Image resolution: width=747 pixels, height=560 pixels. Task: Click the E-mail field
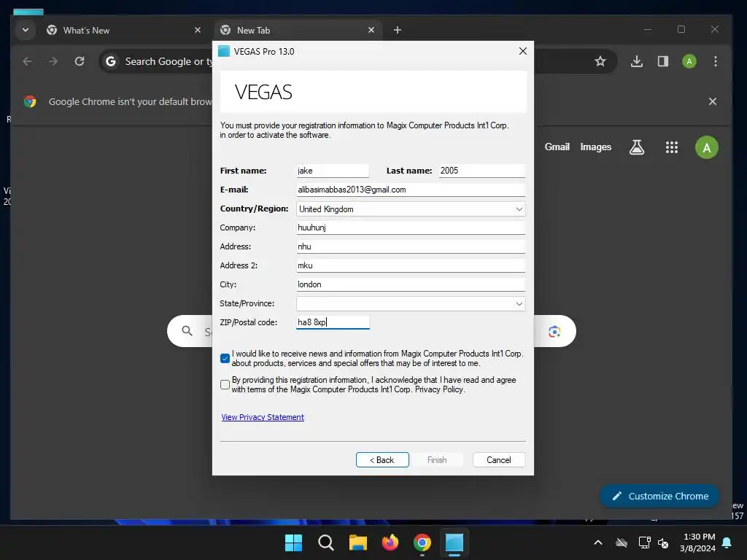411,190
